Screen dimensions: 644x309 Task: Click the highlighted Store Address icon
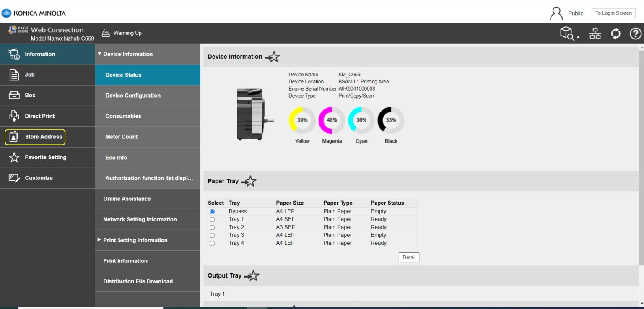coord(14,137)
